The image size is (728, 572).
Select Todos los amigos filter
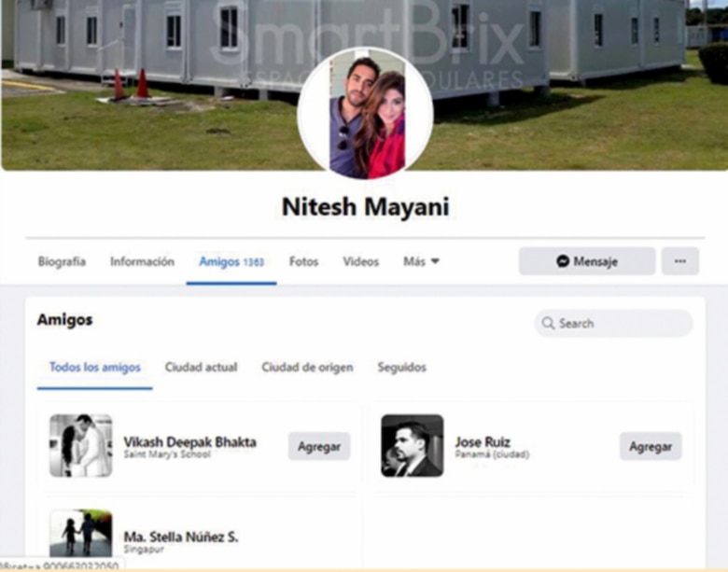(94, 368)
